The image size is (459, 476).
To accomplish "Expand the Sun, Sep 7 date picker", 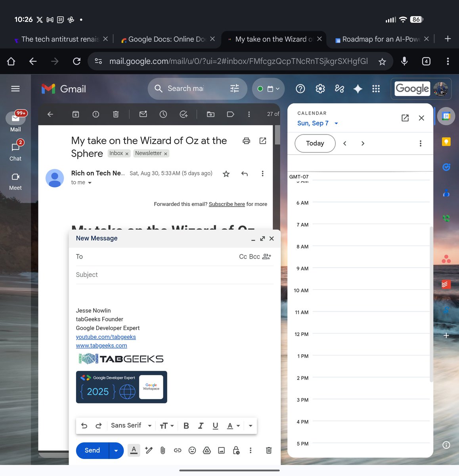I will [x=336, y=123].
